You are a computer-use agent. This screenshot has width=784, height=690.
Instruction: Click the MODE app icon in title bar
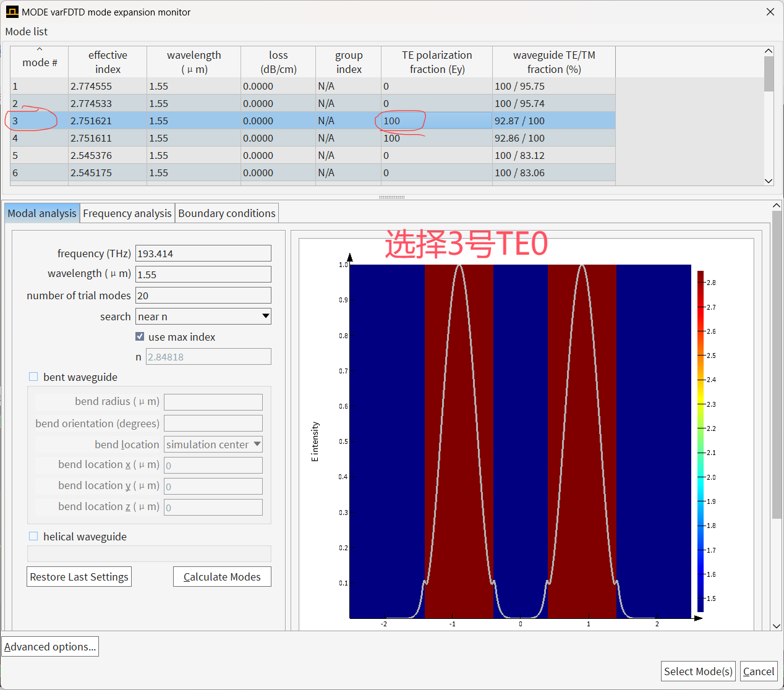pos(12,12)
